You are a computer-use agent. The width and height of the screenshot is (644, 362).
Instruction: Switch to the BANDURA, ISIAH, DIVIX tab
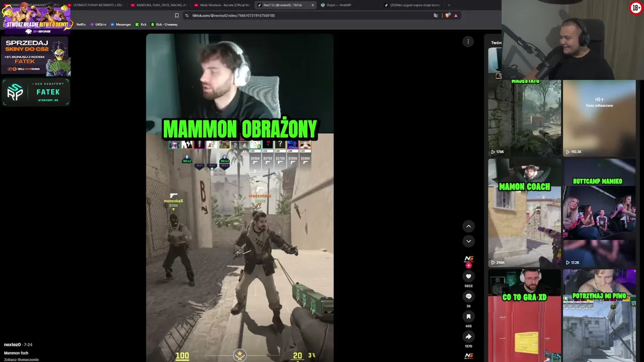(158, 5)
